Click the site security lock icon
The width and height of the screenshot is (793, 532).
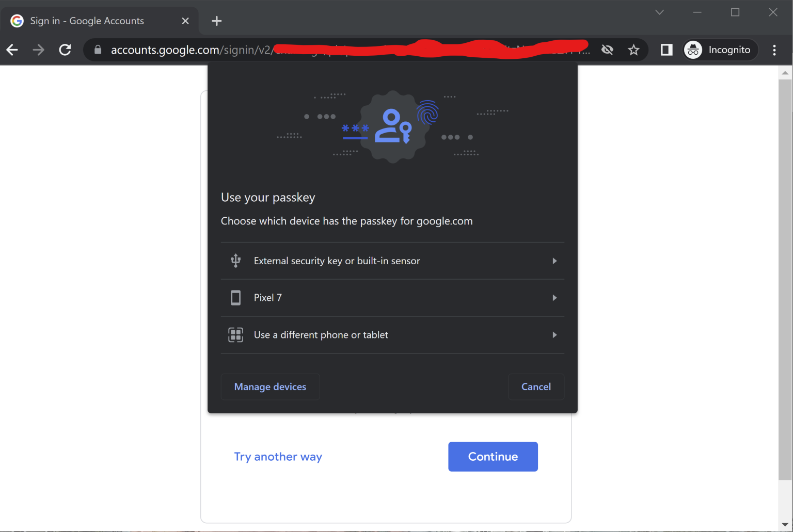coord(98,50)
